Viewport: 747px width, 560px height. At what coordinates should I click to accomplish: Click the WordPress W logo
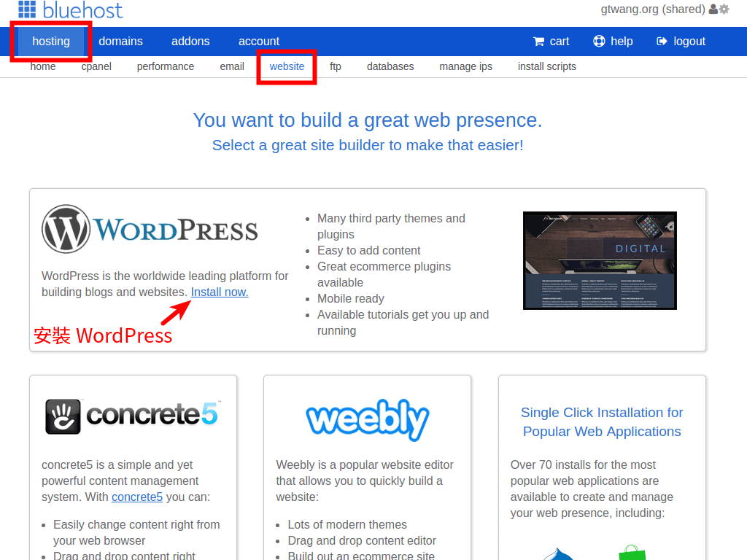coord(65,228)
